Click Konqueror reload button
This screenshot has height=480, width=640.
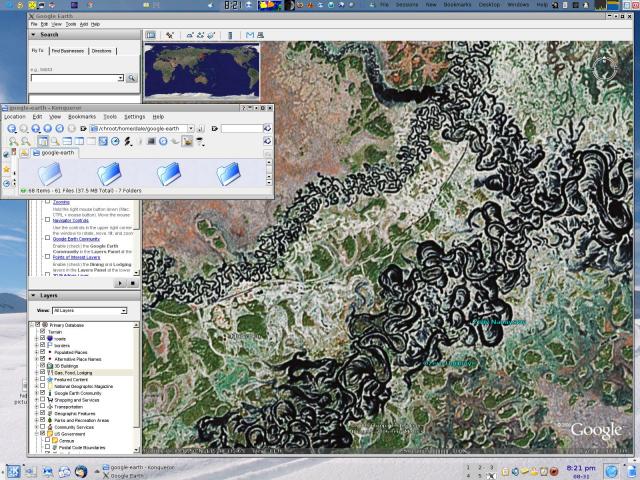click(x=60, y=129)
